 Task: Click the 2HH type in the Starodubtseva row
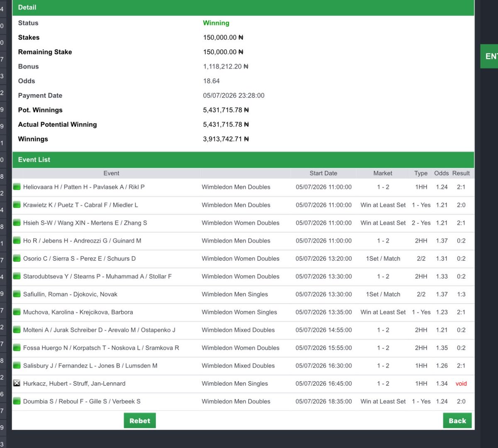coord(421,276)
